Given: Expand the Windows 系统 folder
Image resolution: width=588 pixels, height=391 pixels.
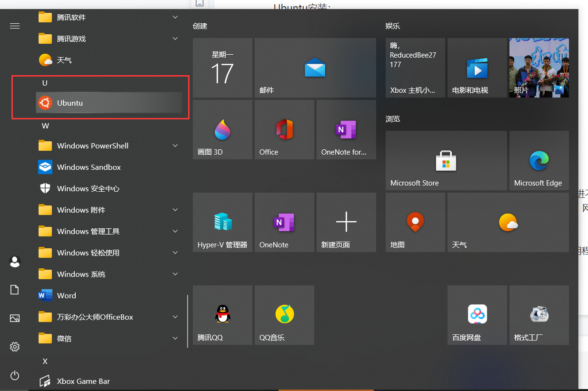Looking at the screenshot, I should (x=109, y=274).
